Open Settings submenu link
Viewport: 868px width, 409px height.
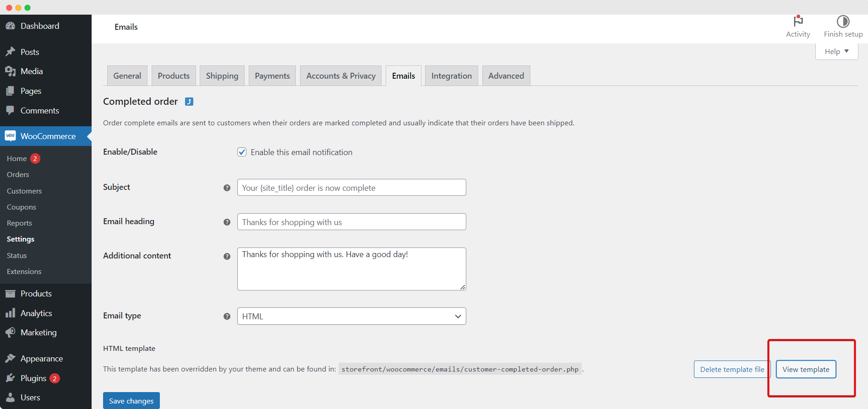tap(21, 239)
